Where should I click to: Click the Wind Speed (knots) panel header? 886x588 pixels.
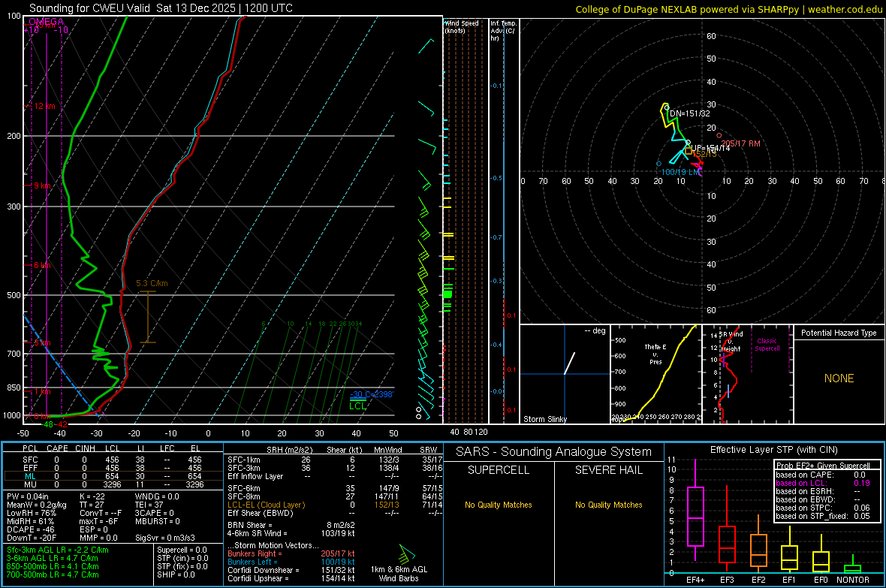(462, 26)
